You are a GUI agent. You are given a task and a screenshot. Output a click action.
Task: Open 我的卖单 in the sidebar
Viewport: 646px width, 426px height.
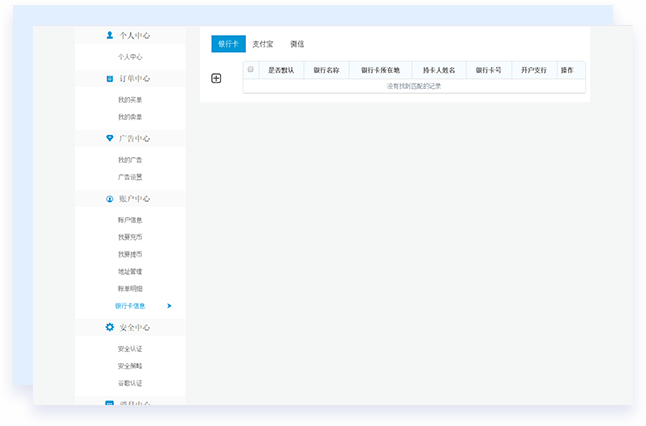click(x=130, y=117)
